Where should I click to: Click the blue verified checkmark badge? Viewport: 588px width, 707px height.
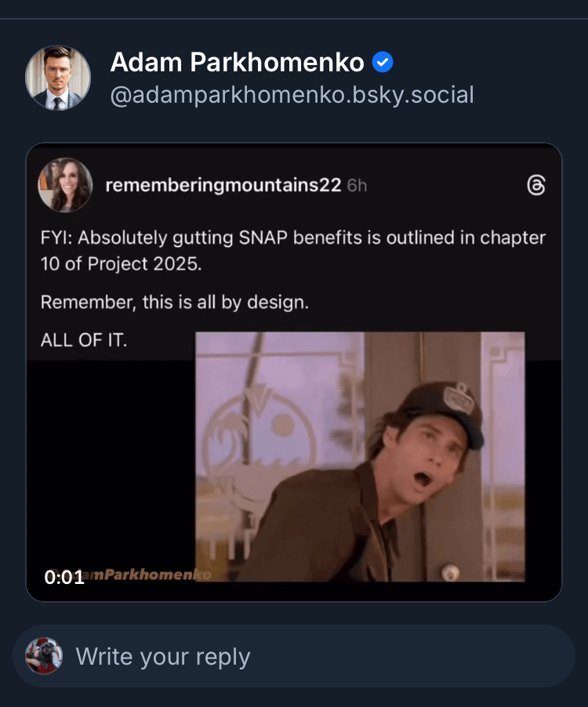pyautogui.click(x=382, y=62)
